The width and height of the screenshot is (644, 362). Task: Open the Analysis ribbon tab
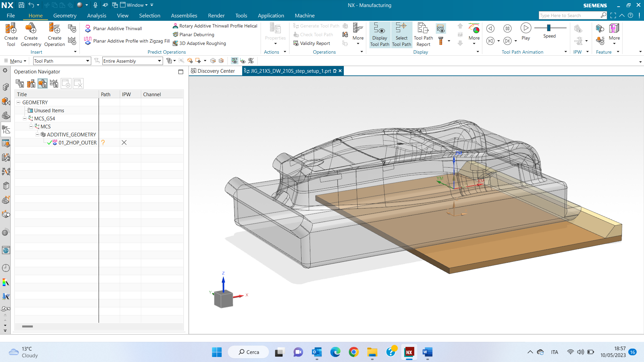click(96, 16)
